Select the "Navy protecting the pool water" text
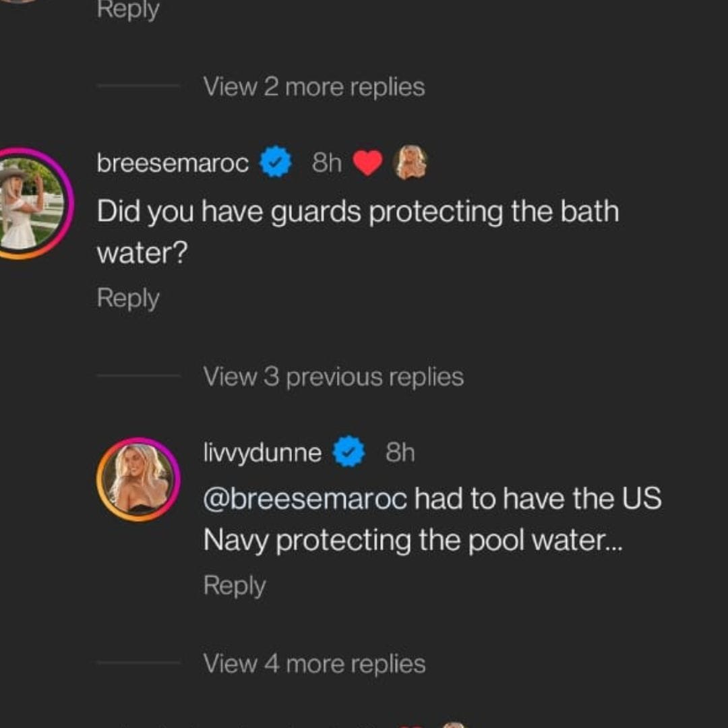Screen dimensions: 728x728 [x=413, y=541]
